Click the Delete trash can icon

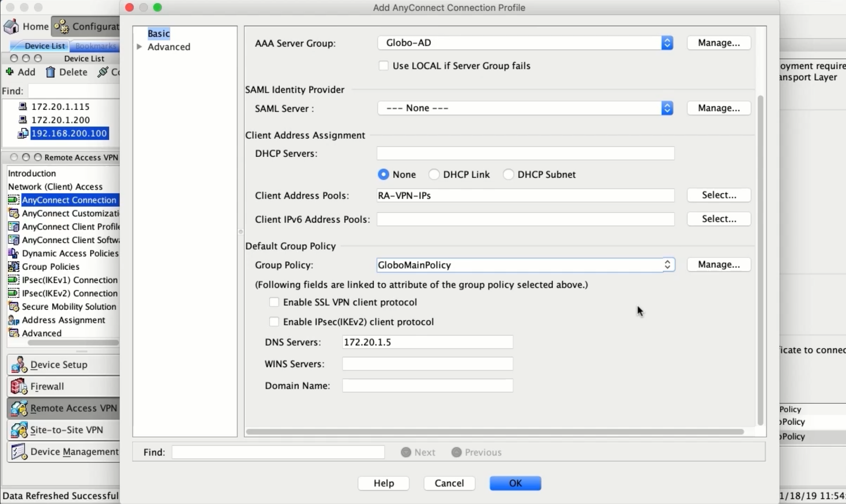tap(50, 72)
